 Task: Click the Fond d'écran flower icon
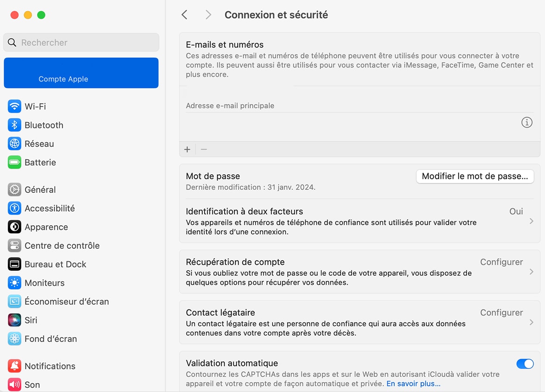14,339
